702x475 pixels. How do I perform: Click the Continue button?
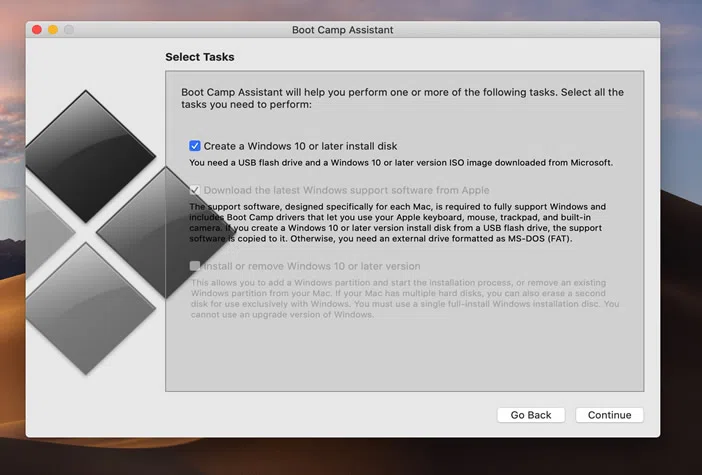click(x=609, y=415)
